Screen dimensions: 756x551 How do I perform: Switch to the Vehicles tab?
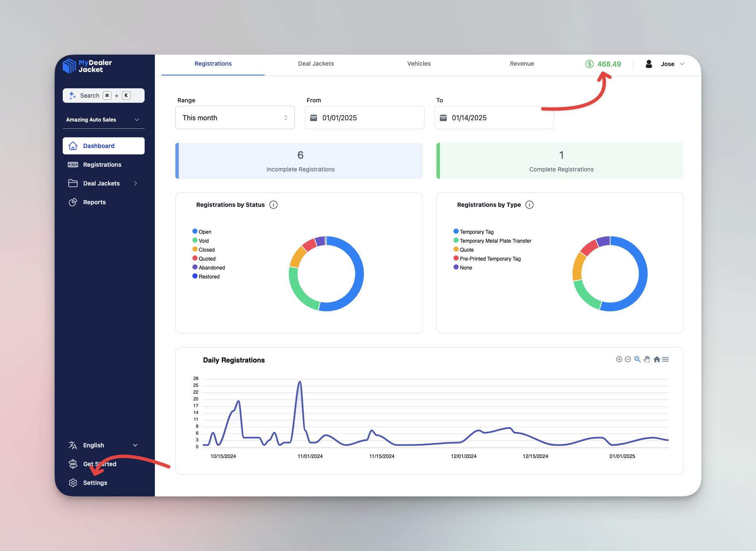pos(419,64)
